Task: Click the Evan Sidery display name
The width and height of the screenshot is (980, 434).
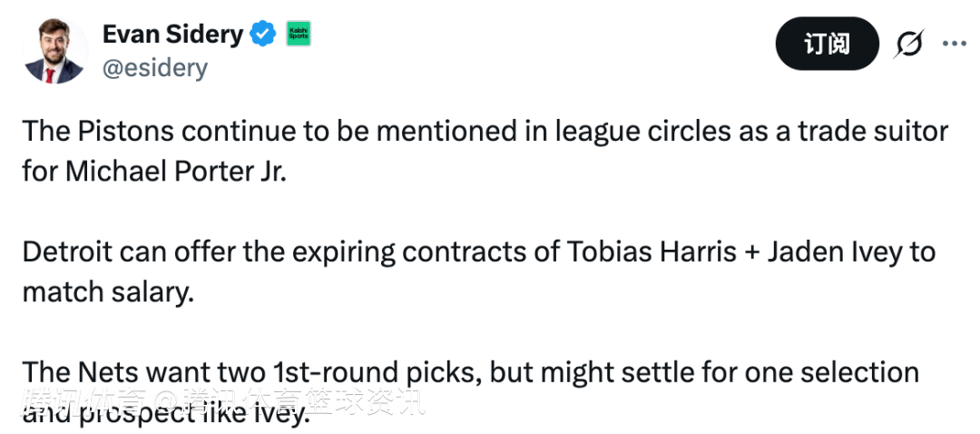Action: (x=172, y=35)
